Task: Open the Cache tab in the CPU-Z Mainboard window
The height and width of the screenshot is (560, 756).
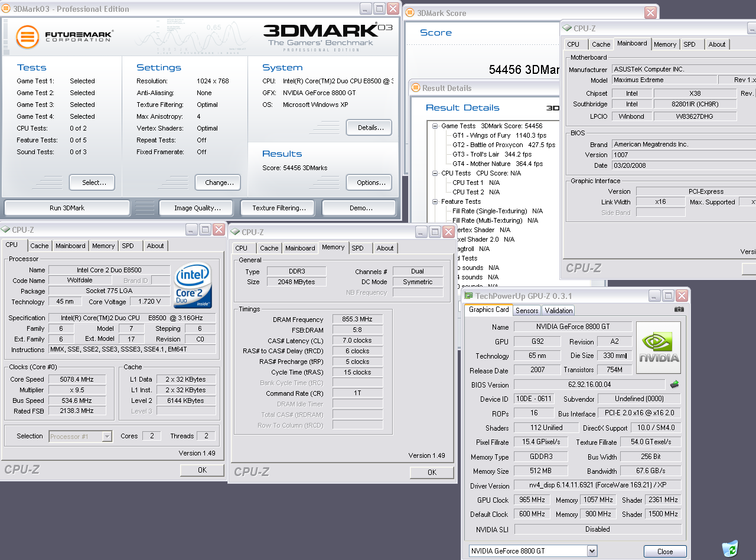Action: tap(601, 44)
